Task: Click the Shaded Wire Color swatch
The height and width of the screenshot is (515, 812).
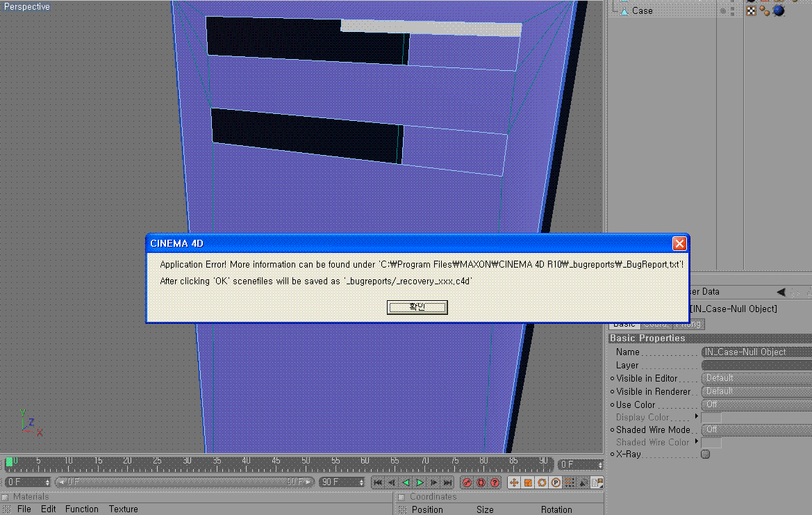Action: pos(711,443)
